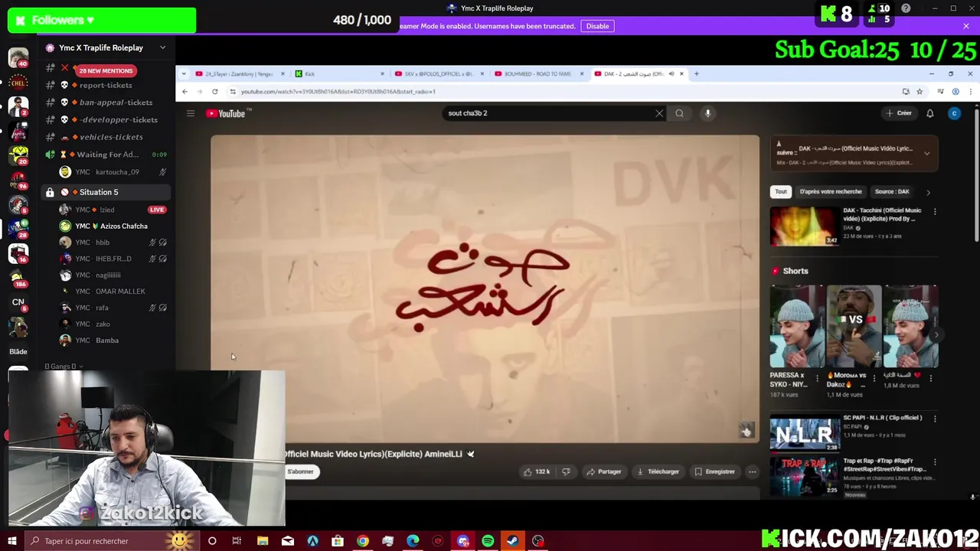The width and height of the screenshot is (980, 551).
Task: Click the Créer button on YouTube
Action: pos(899,113)
